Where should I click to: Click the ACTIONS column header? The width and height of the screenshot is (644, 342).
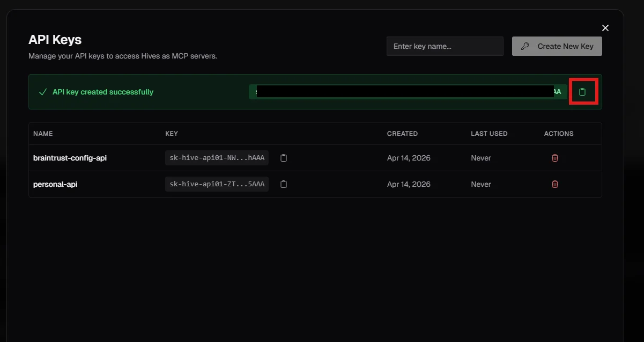point(559,134)
